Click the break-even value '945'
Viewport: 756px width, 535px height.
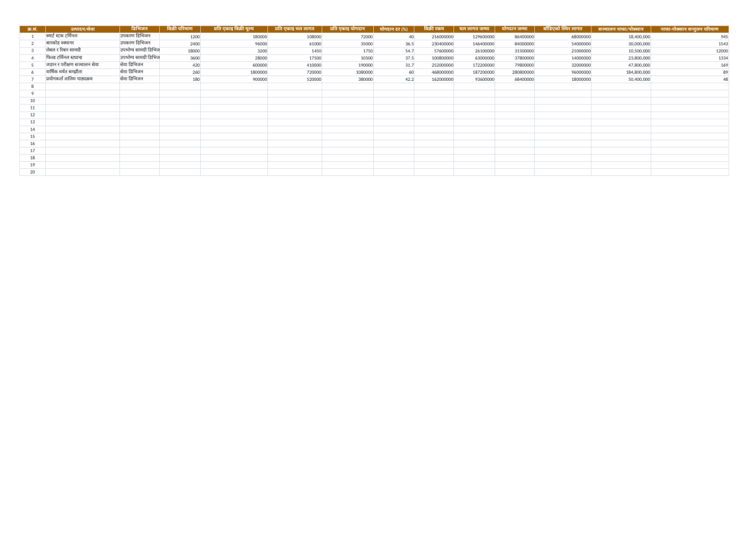click(x=689, y=37)
